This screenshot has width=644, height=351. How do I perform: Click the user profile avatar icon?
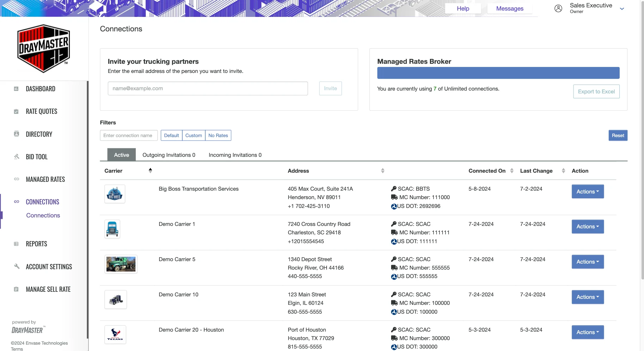[x=558, y=8]
